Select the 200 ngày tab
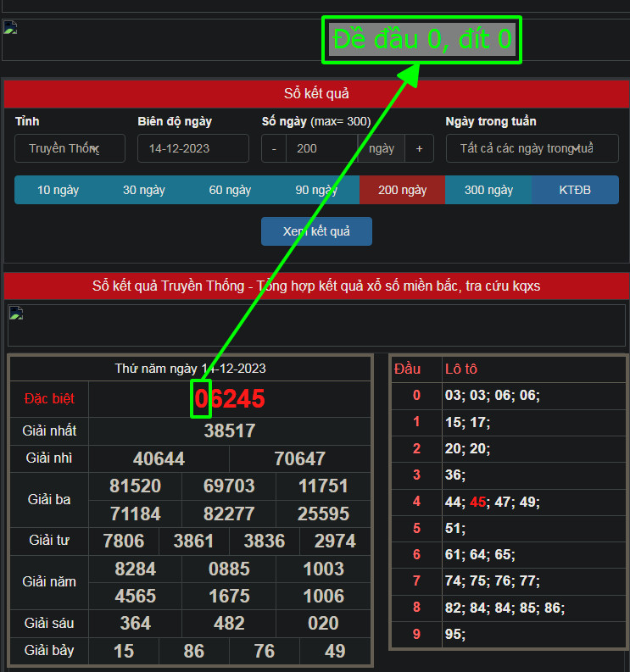This screenshot has height=672, width=630. (x=402, y=190)
